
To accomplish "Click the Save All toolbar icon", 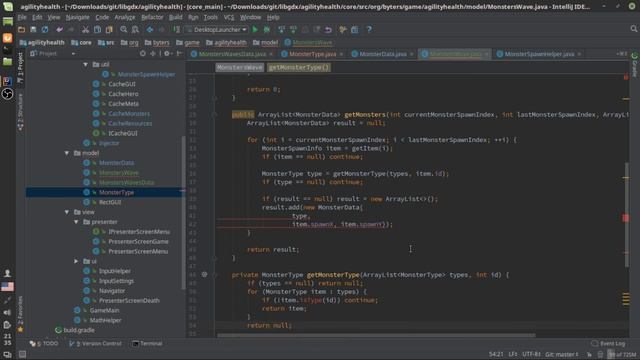I will click(x=33, y=29).
